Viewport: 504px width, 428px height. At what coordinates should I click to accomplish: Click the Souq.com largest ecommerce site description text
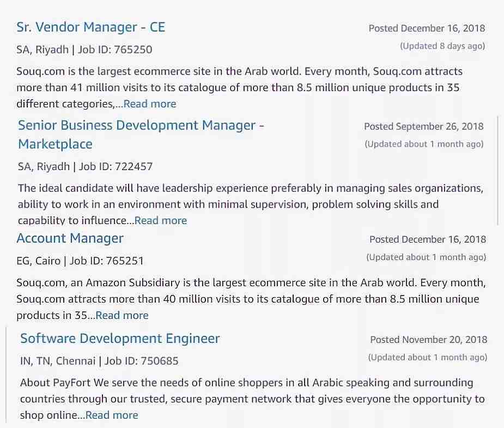(x=239, y=87)
